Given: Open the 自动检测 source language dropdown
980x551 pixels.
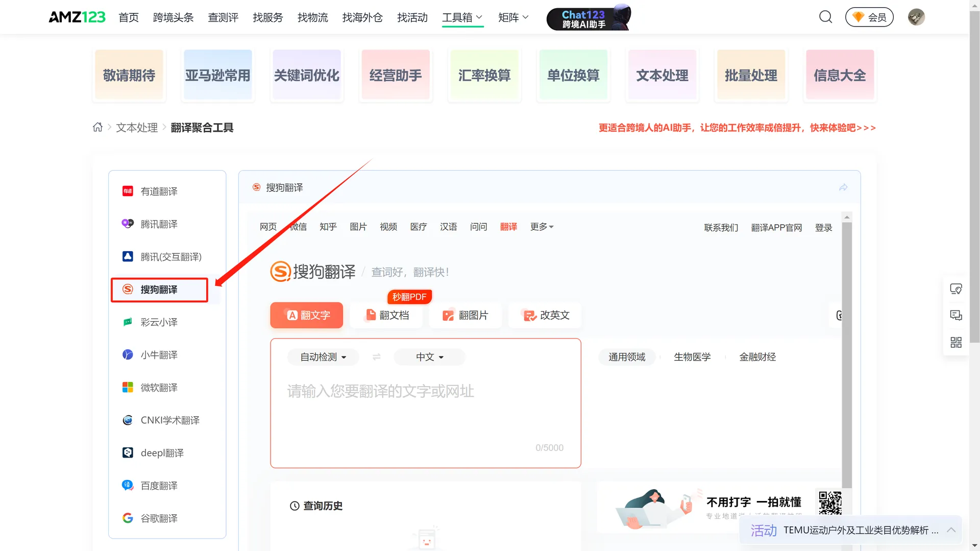Looking at the screenshot, I should pos(323,357).
